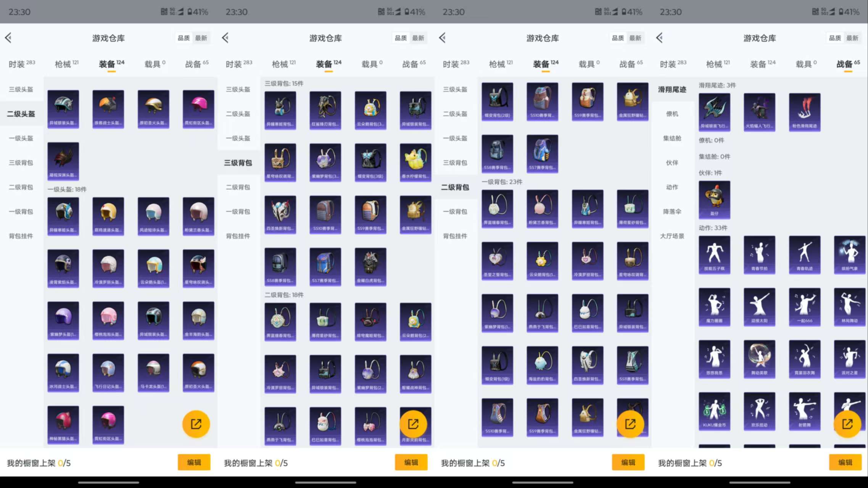Open the orange share showcase icon

click(196, 424)
